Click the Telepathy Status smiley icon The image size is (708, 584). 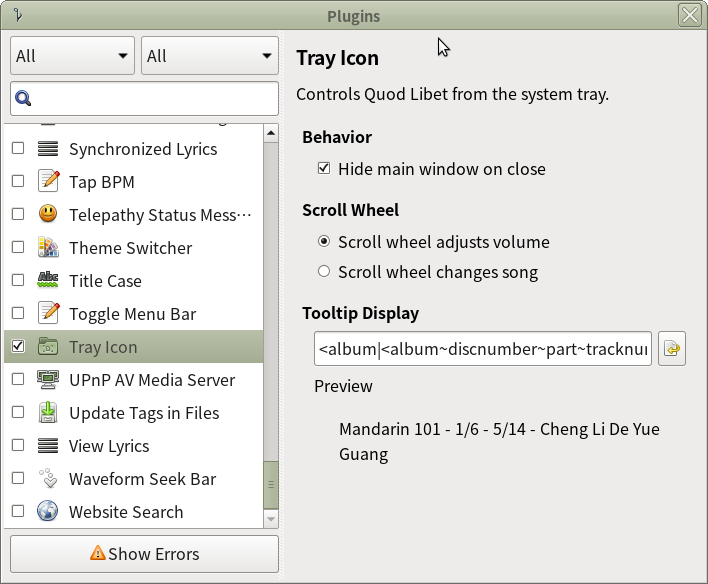click(48, 215)
